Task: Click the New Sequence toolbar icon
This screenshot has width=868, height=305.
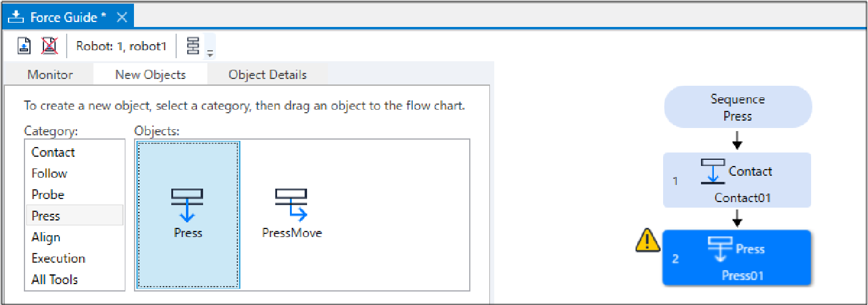Action: [x=24, y=45]
